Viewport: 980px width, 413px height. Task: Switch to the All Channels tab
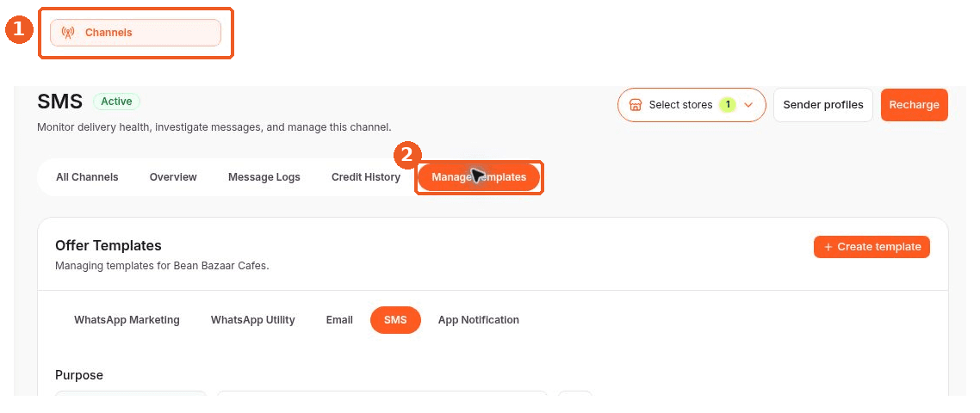pos(87,177)
